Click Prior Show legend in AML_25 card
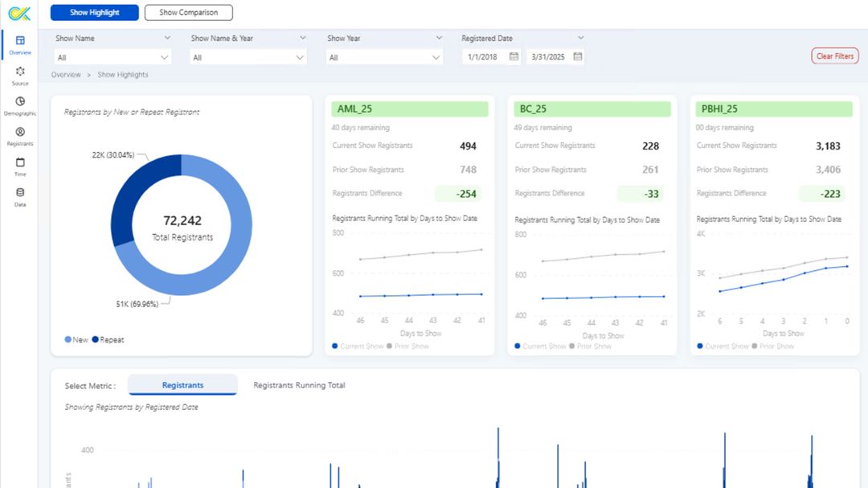Screen dimensions: 868x488 pyautogui.click(x=408, y=347)
